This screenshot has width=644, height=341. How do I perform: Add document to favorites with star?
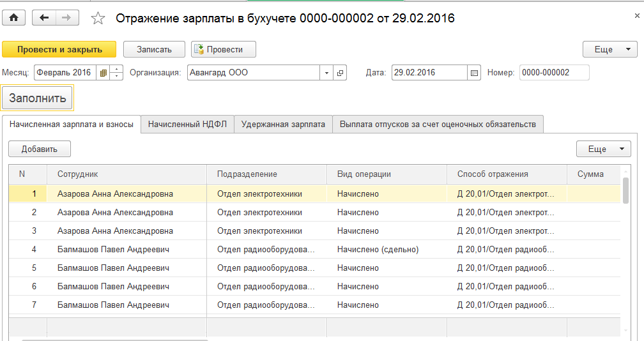tap(98, 19)
